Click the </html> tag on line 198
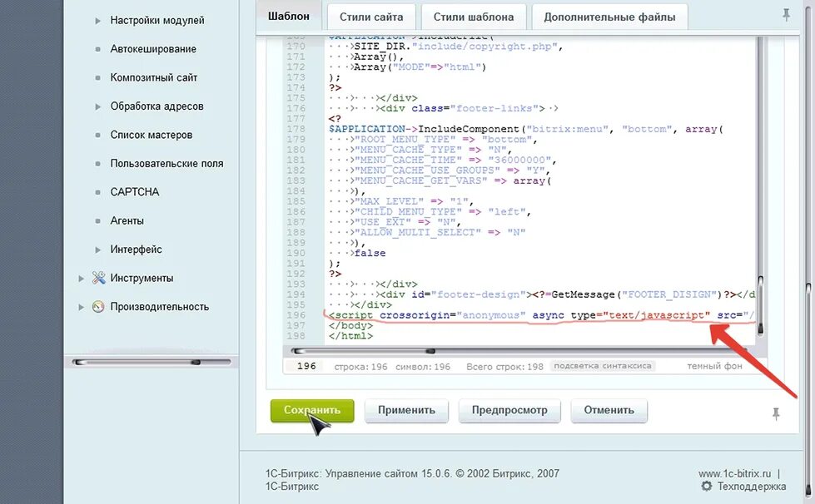Image resolution: width=815 pixels, height=504 pixels. pos(350,336)
